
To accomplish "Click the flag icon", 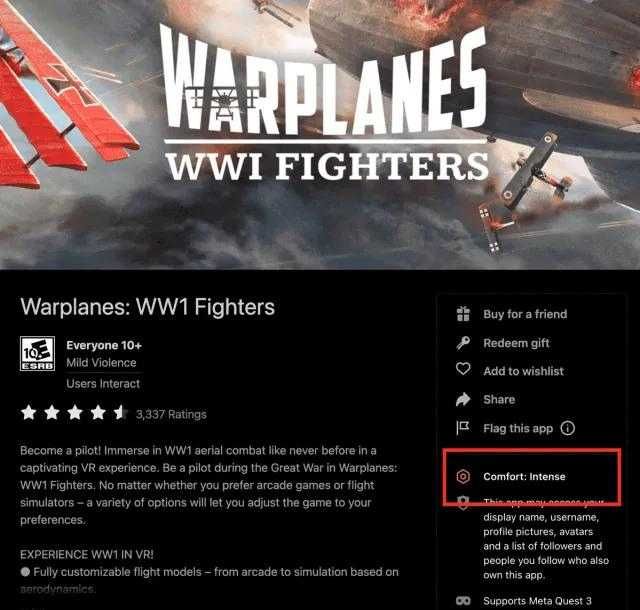I will coord(463,428).
